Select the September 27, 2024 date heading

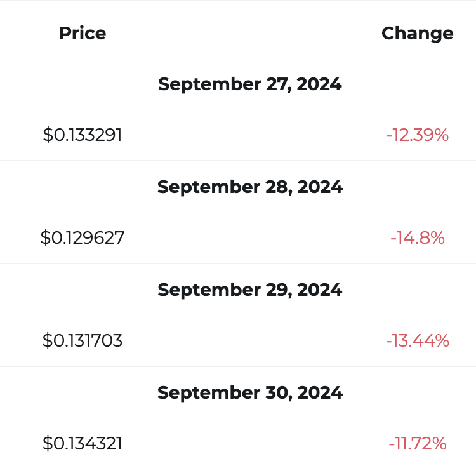(x=250, y=84)
